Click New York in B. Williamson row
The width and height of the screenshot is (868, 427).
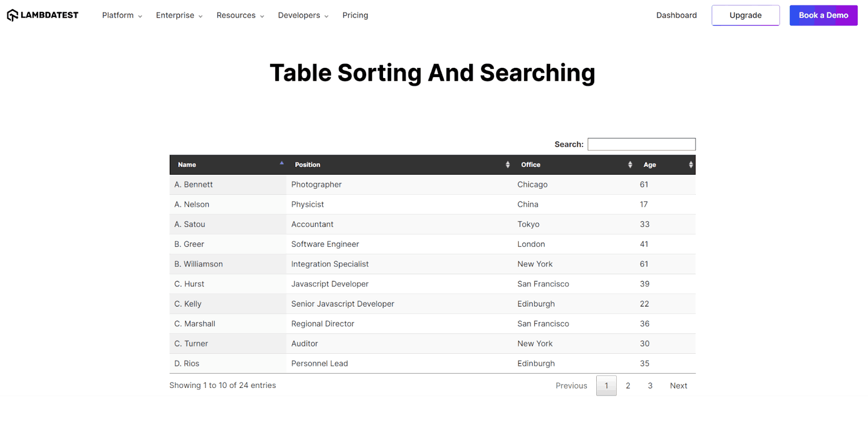point(574,264)
